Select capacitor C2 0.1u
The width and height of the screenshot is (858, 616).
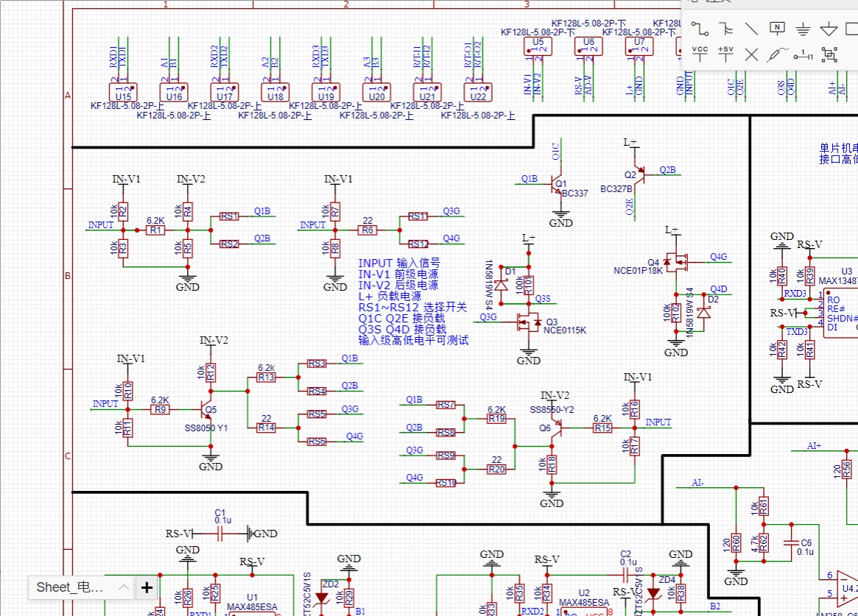point(626,575)
